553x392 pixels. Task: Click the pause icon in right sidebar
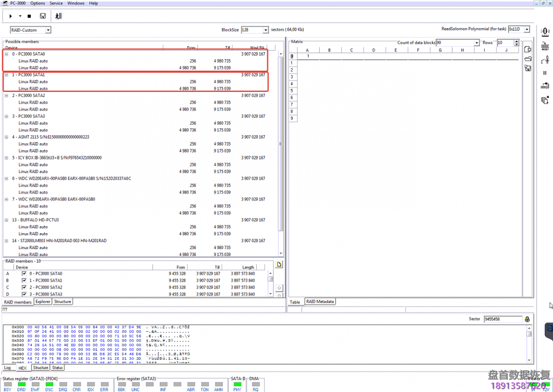point(545,73)
